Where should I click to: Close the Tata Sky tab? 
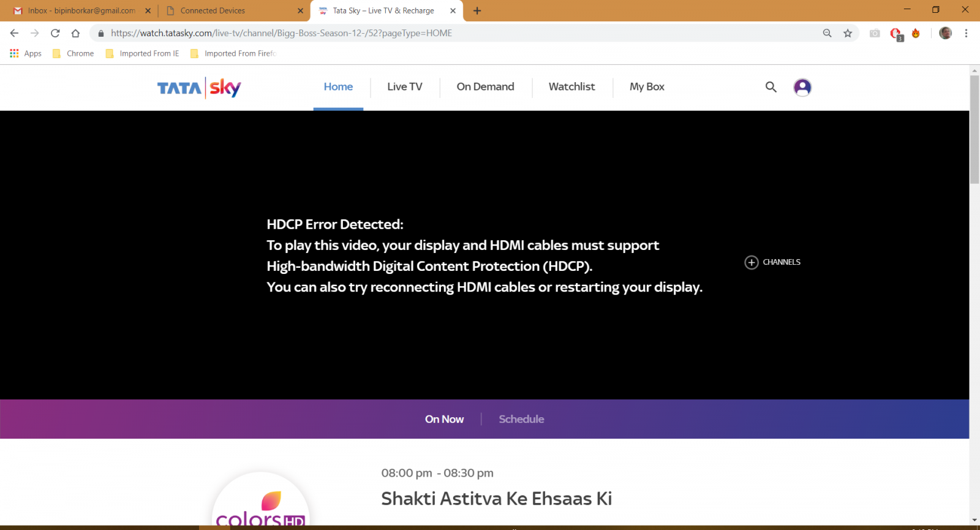coord(453,10)
